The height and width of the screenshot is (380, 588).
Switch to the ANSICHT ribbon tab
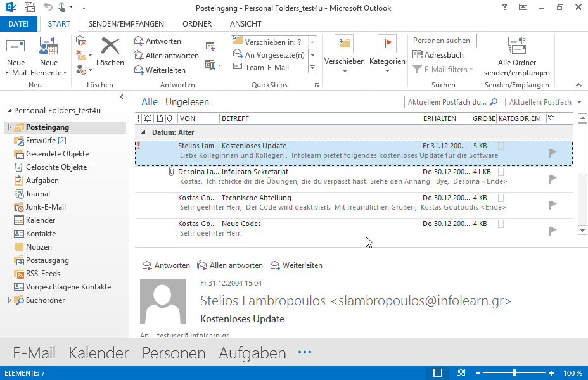tap(246, 24)
